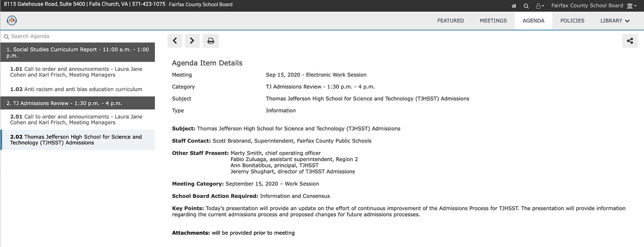Viewport: 644px width, 247px height.
Task: Open item 2.01 Call to order
Action: pos(77,120)
